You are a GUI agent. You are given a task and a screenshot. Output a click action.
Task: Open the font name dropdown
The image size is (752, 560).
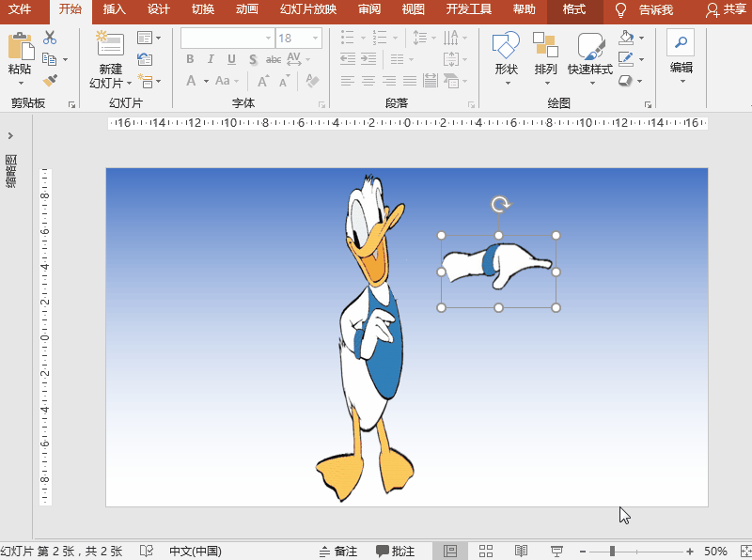269,38
